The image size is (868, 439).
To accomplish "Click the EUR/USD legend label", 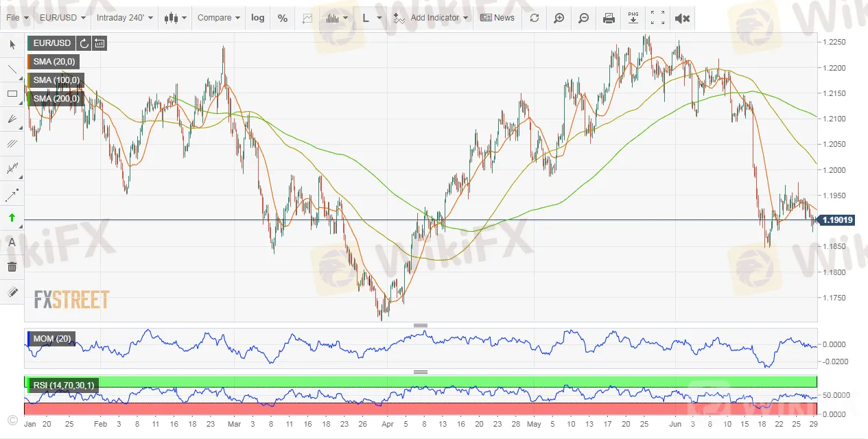I will [52, 43].
